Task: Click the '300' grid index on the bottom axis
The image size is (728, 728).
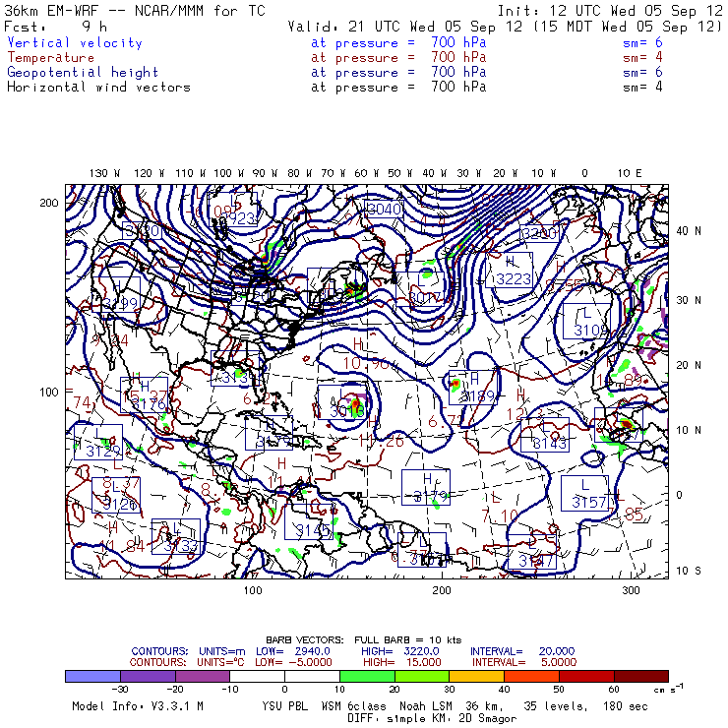Action: tap(631, 590)
